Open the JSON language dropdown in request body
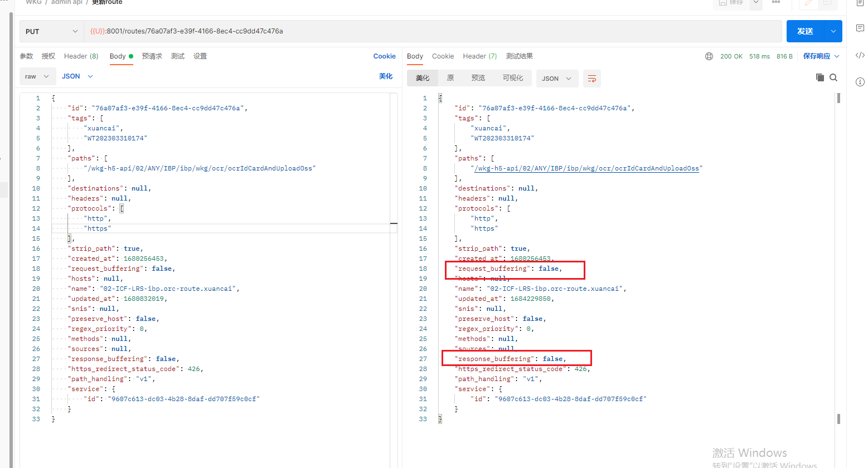Screen dimensions: 868x468 click(x=76, y=76)
